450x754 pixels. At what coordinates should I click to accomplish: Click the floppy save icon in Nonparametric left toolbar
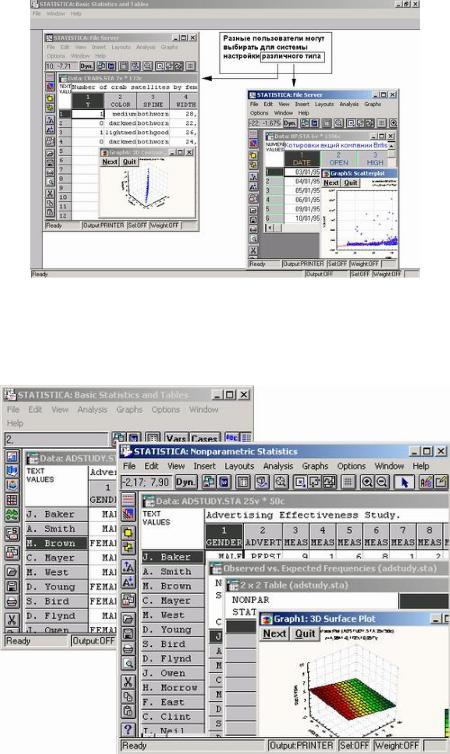point(128,634)
